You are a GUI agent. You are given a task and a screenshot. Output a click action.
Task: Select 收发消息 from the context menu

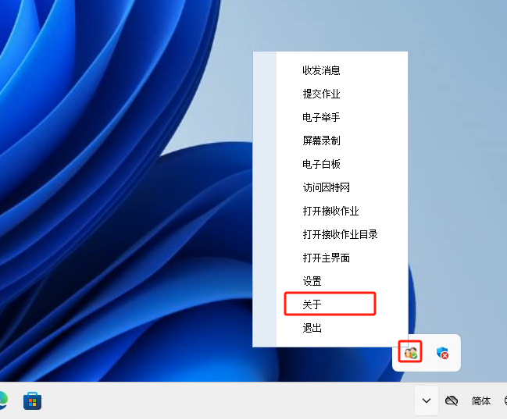point(321,70)
